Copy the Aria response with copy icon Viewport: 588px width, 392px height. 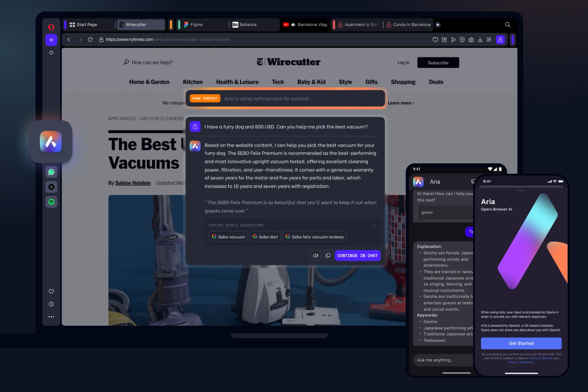pyautogui.click(x=328, y=256)
